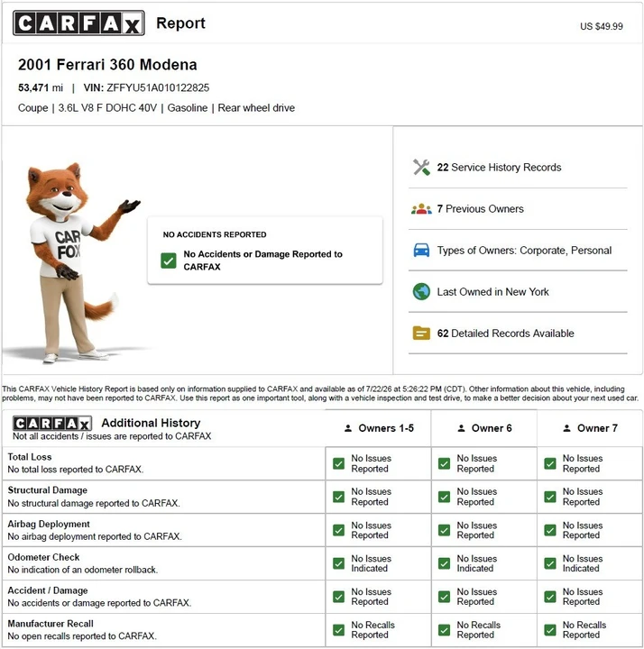Image resolution: width=644 pixels, height=649 pixels.
Task: Click the 'Odometer Check' row label
Action: [x=43, y=557]
